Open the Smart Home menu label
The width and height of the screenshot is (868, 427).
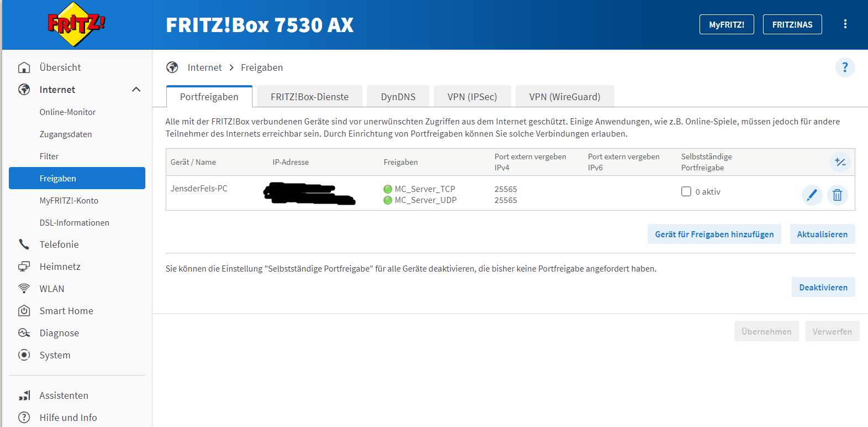pyautogui.click(x=66, y=311)
